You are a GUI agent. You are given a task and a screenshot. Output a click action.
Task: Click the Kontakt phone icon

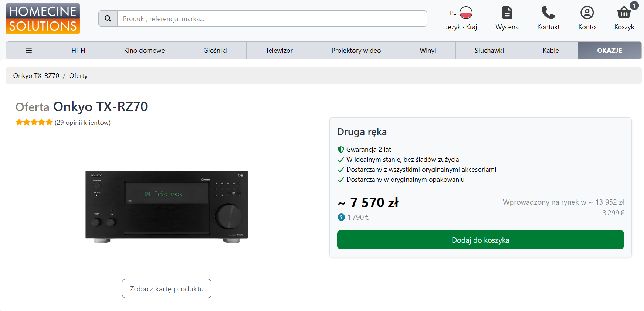click(x=548, y=13)
